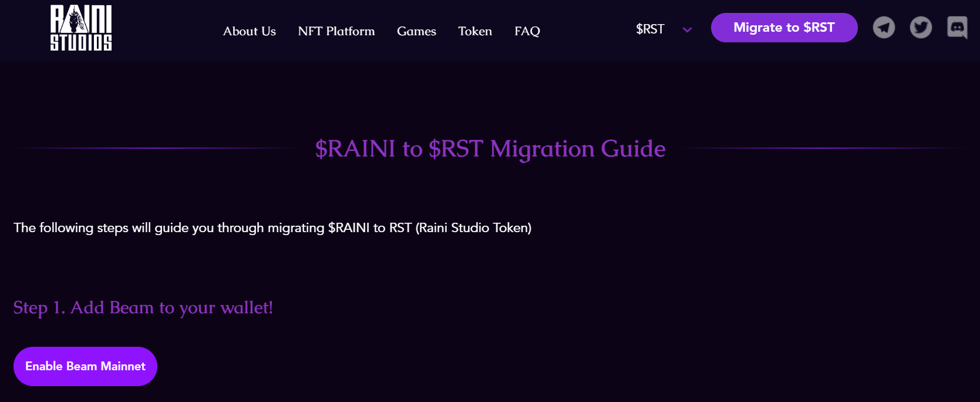Open the About Us menu
The height and width of the screenshot is (402, 980).
[250, 31]
